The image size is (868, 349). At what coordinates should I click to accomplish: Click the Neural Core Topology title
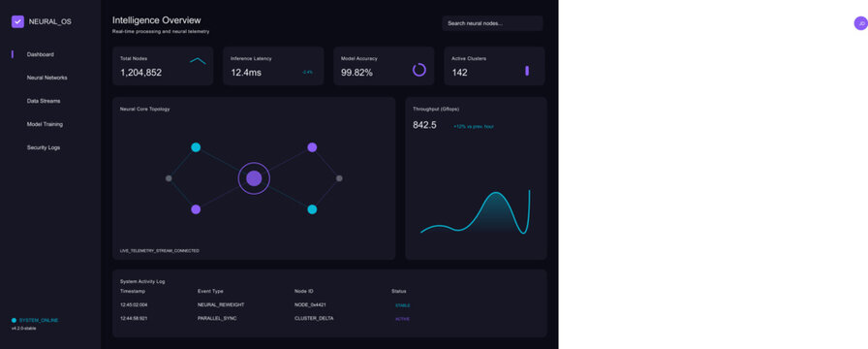coord(145,110)
